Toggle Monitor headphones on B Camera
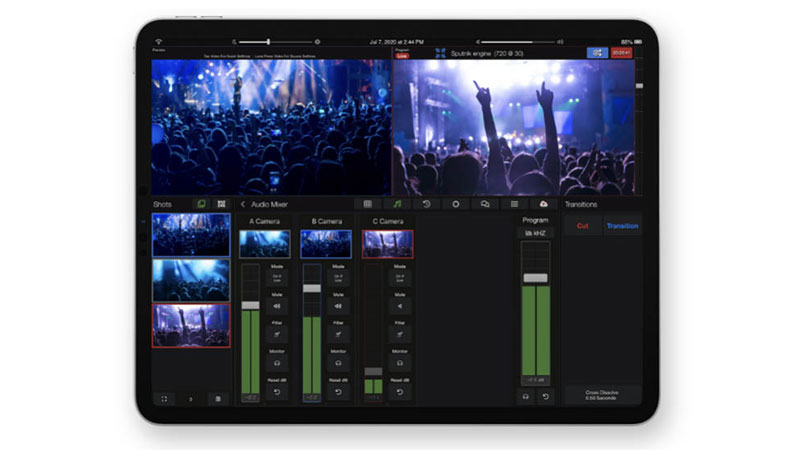 click(339, 363)
